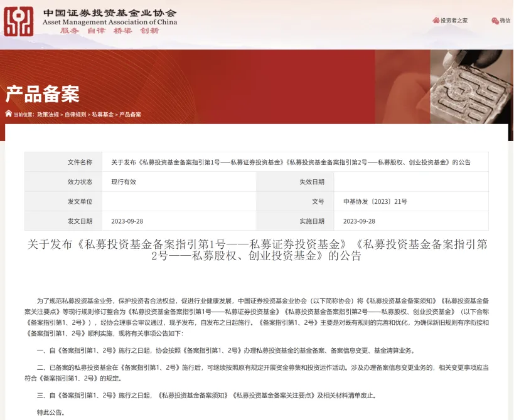The width and height of the screenshot is (514, 420).
Task: Go to 产品备案 breadcrumb
Action: click(130, 114)
